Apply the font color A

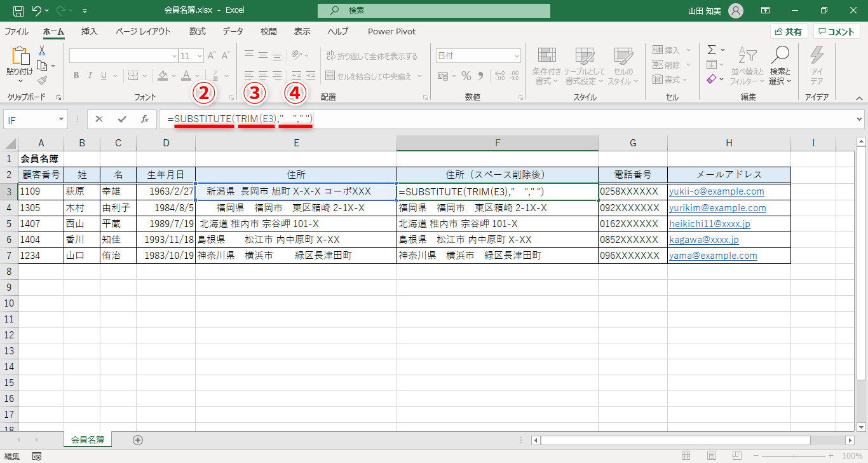coord(186,76)
